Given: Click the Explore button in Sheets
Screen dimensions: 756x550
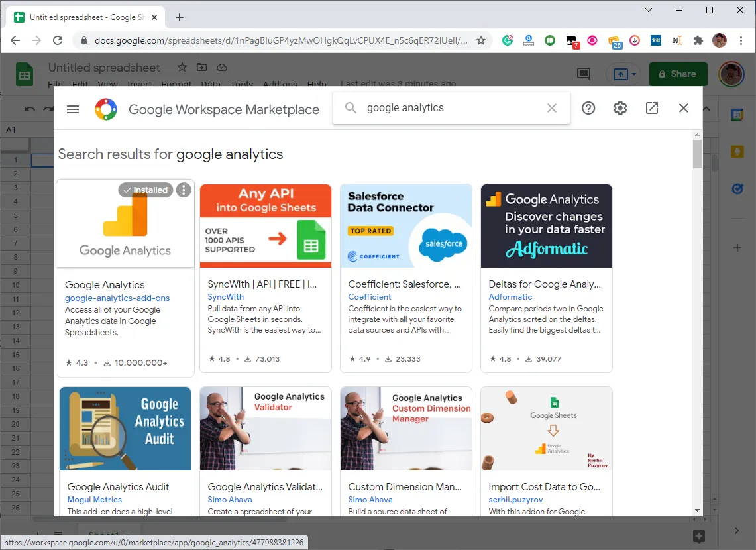Looking at the screenshot, I should point(698,536).
